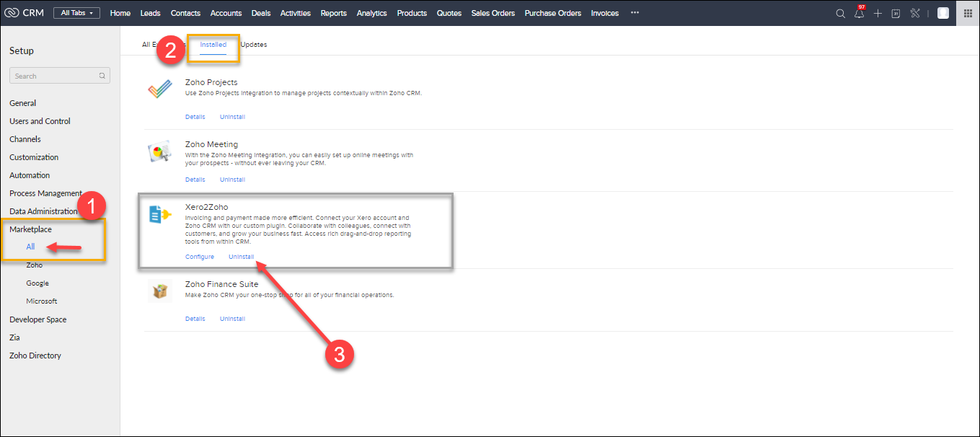Open the Analytics module
Image resolution: width=980 pixels, height=437 pixels.
tap(372, 13)
